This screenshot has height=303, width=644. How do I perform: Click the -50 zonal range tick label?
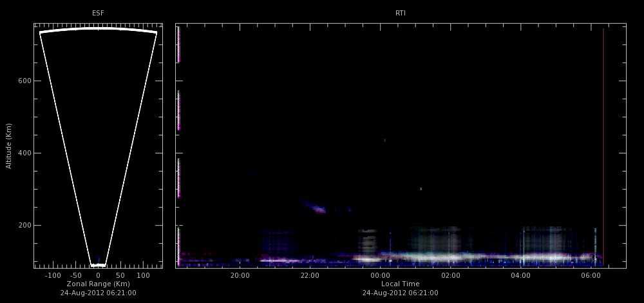click(75, 275)
